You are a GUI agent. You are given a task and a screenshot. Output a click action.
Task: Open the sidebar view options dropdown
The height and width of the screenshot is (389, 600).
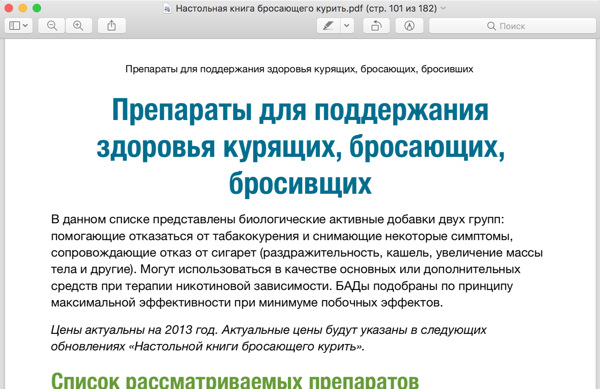click(18, 26)
